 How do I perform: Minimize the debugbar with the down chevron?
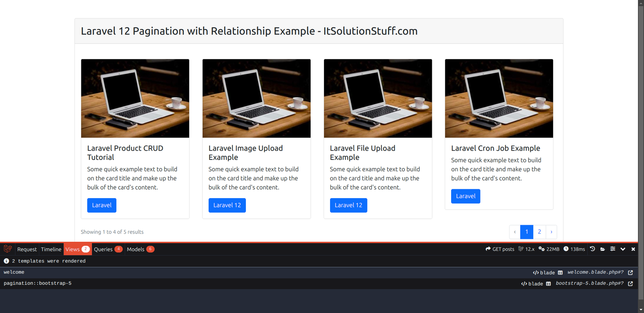(623, 249)
